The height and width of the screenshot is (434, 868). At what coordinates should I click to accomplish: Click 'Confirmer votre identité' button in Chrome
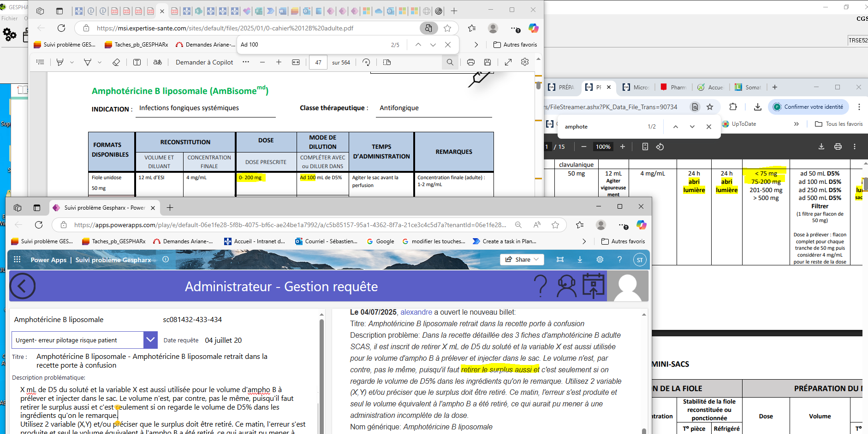point(808,107)
